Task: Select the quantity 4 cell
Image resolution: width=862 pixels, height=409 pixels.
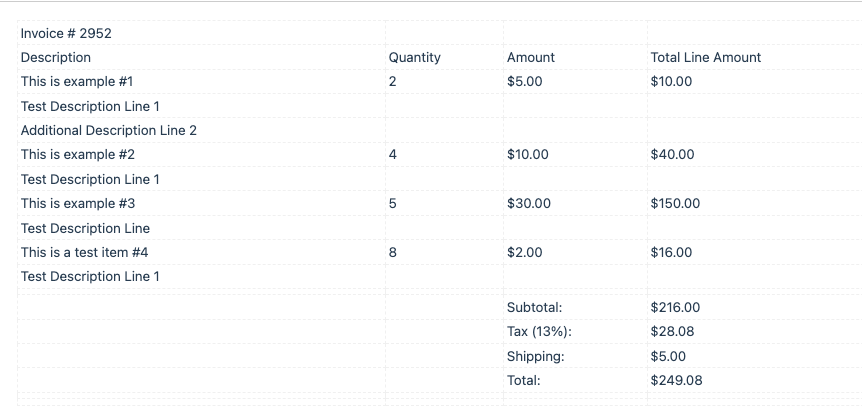Action: click(x=444, y=155)
